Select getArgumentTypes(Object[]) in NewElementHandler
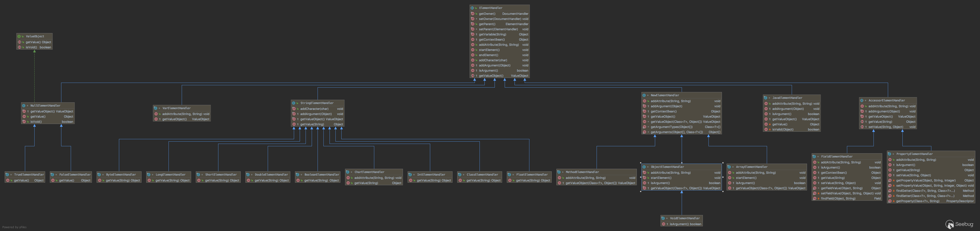 [x=671, y=127]
